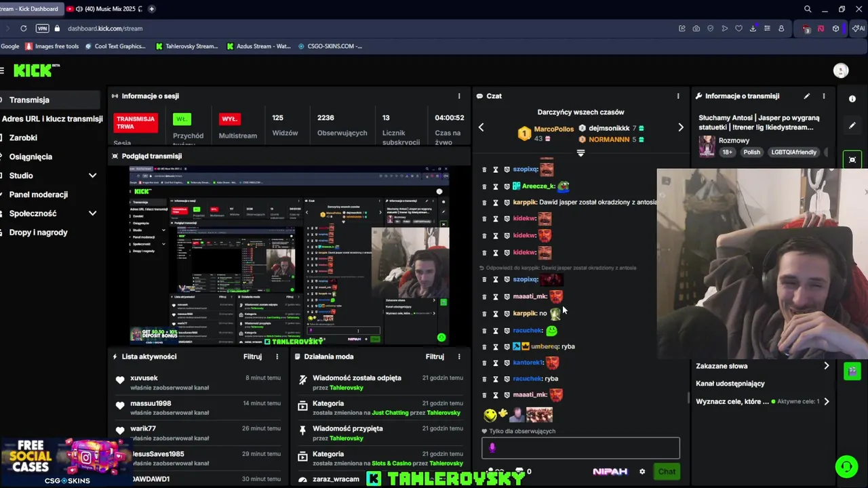868x488 pixels.
Task: Open activity list three-dot menu
Action: coord(277,357)
